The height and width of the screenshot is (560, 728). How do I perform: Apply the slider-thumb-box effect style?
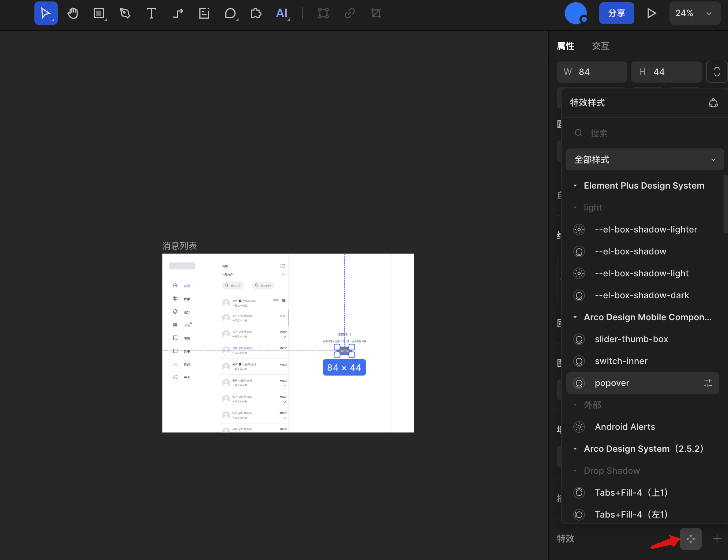[643, 339]
